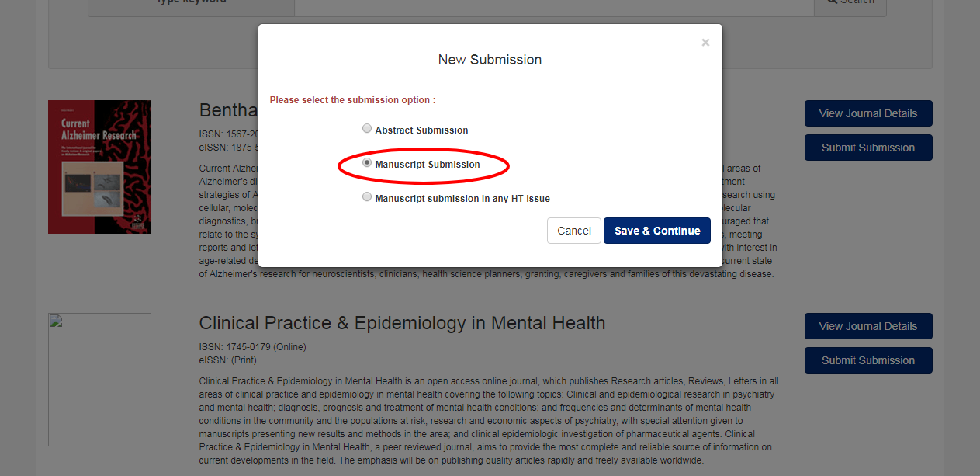View Journal Details for Clinical Practice & Epidemiology
The image size is (980, 476).
867,326
